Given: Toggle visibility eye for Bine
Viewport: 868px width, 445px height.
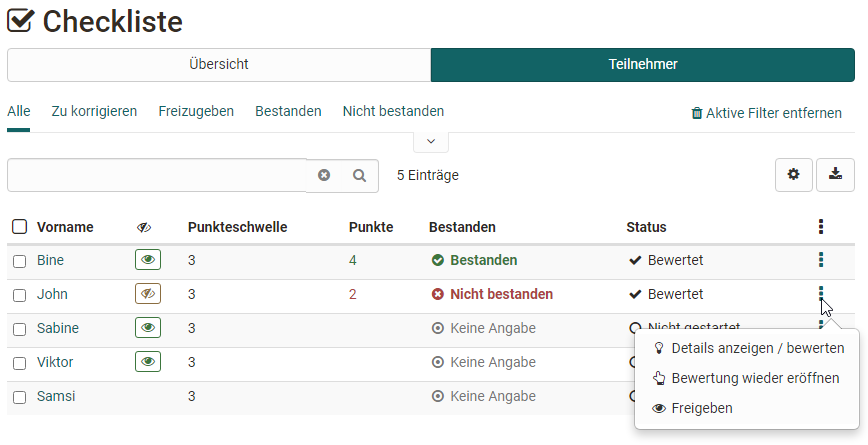Looking at the screenshot, I should (x=148, y=260).
